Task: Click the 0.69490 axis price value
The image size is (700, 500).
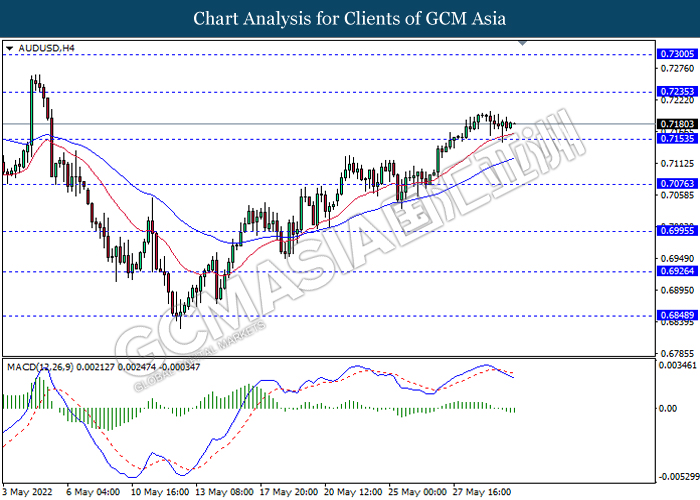Action: [x=677, y=258]
